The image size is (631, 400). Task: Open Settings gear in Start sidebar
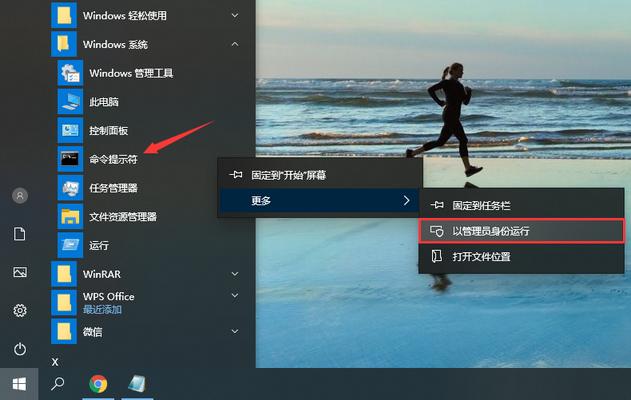(x=20, y=310)
